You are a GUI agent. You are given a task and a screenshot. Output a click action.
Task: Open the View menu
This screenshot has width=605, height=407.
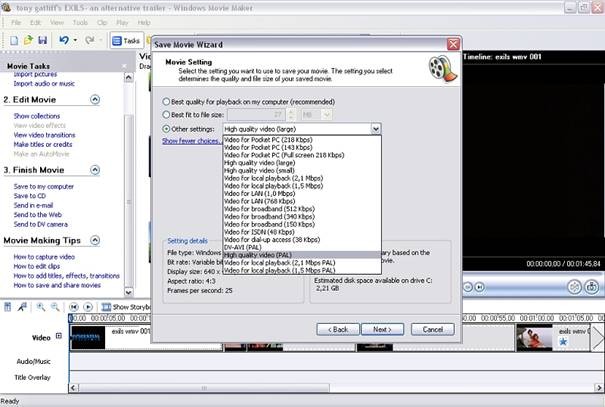coord(57,22)
